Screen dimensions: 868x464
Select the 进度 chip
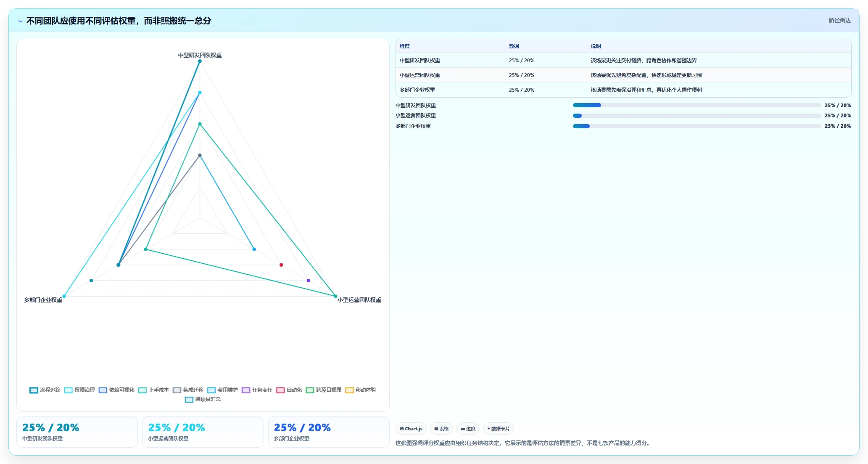pyautogui.click(x=468, y=429)
